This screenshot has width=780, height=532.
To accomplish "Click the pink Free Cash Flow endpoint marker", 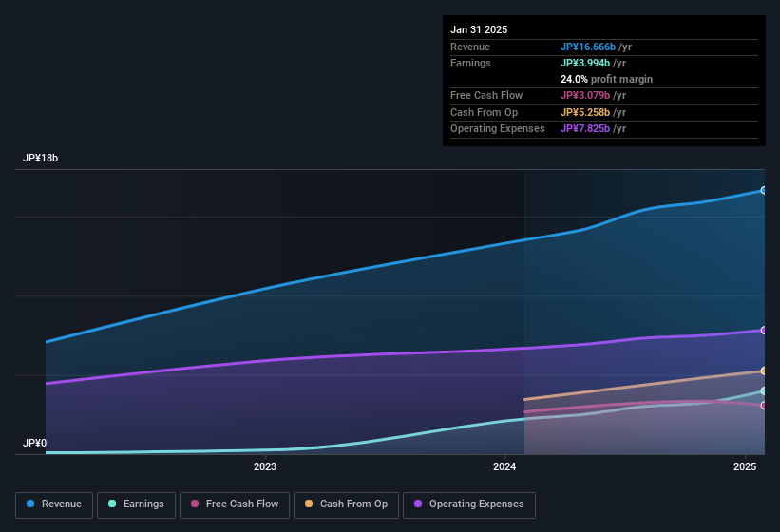I will tap(764, 406).
